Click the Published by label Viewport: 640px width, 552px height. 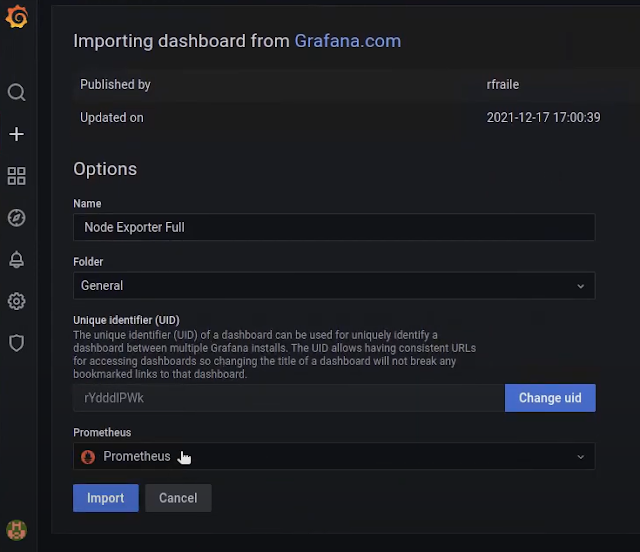116,85
